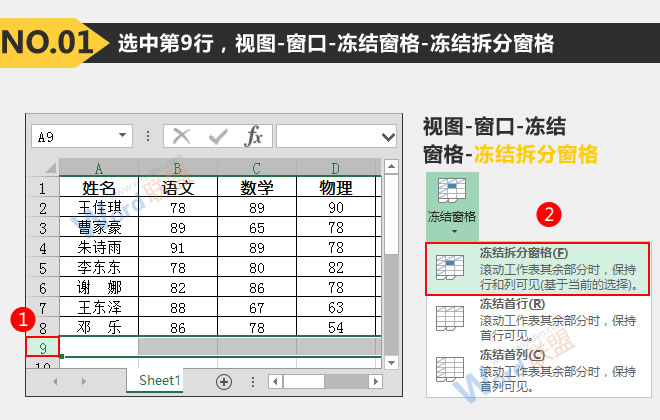Screen dimensions: 660x420
Task: Click the formula bar confirm checkmark icon
Action: (x=218, y=136)
